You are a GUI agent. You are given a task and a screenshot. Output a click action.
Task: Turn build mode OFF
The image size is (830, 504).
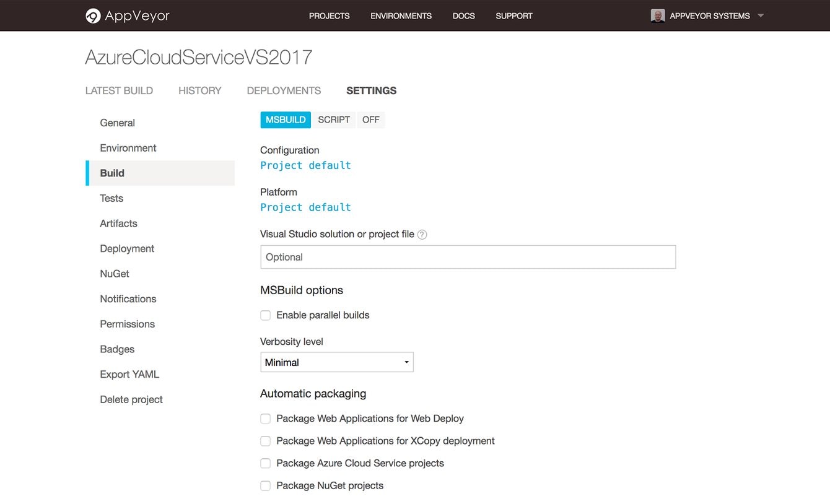[371, 119]
